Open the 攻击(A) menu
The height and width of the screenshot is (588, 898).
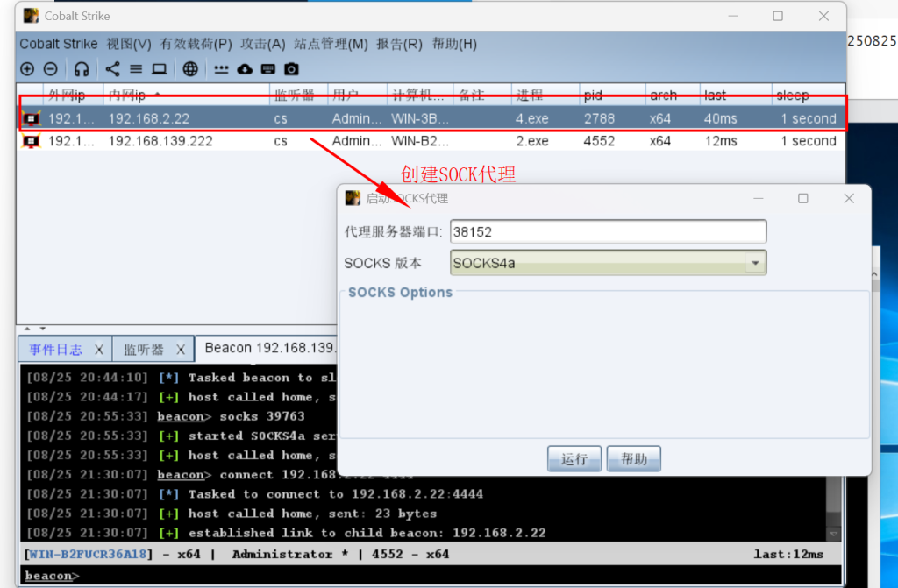pos(263,44)
